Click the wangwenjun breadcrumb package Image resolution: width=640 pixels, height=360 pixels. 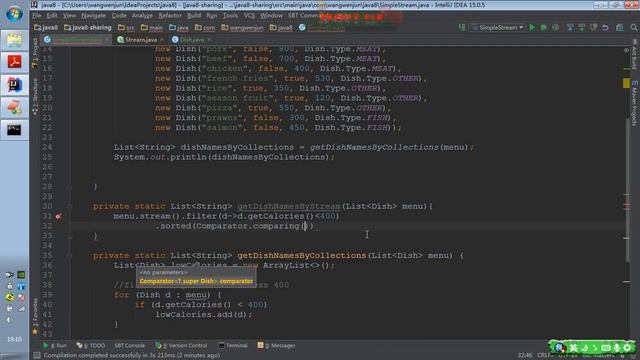pos(242,27)
